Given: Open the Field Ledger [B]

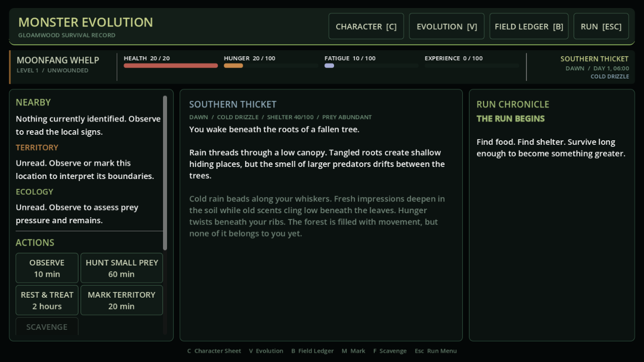Looking at the screenshot, I should (x=529, y=26).
